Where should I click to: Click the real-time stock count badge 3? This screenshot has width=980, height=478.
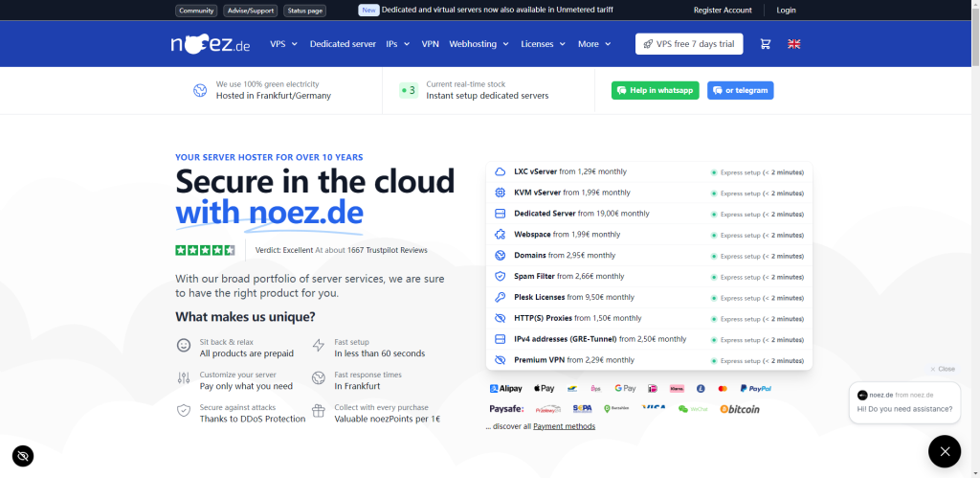[x=409, y=91]
